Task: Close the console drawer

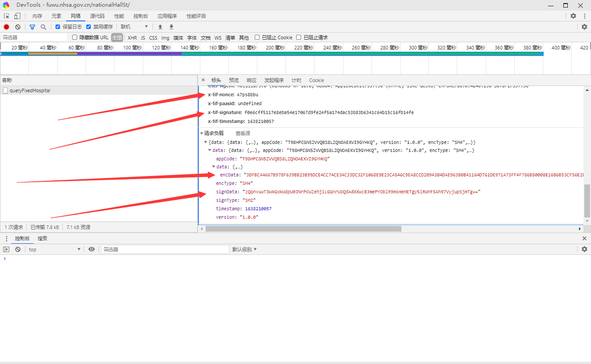Action: [x=584, y=238]
